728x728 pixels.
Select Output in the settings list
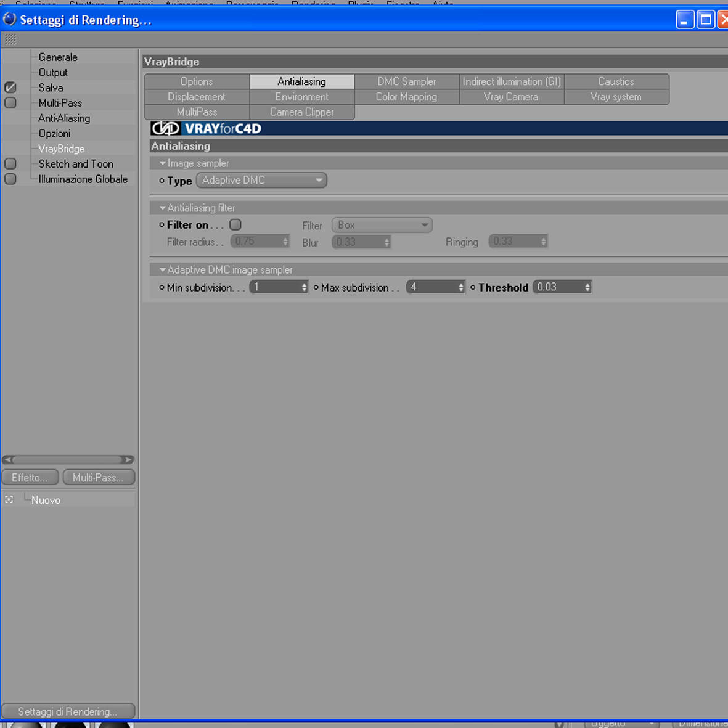pos(53,72)
